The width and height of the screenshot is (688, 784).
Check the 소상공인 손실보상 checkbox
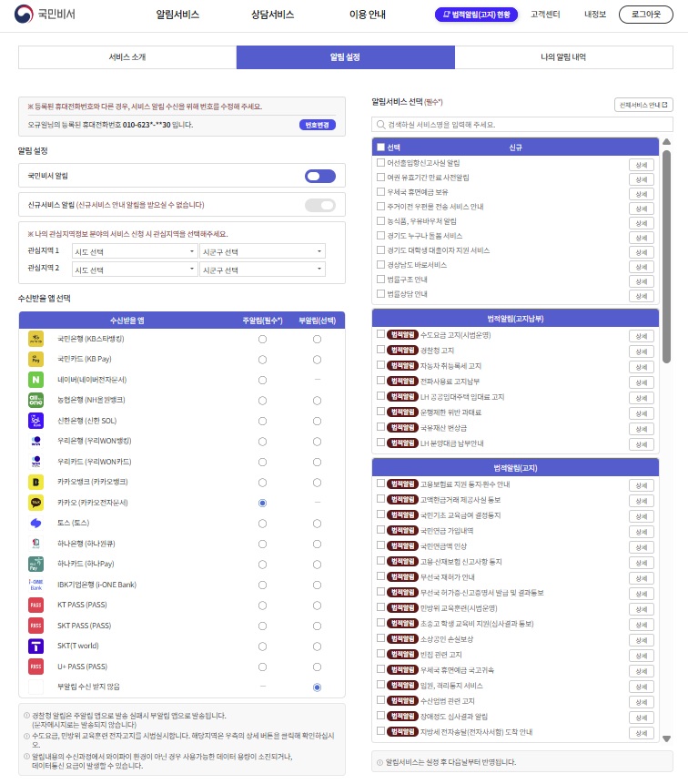coord(380,638)
